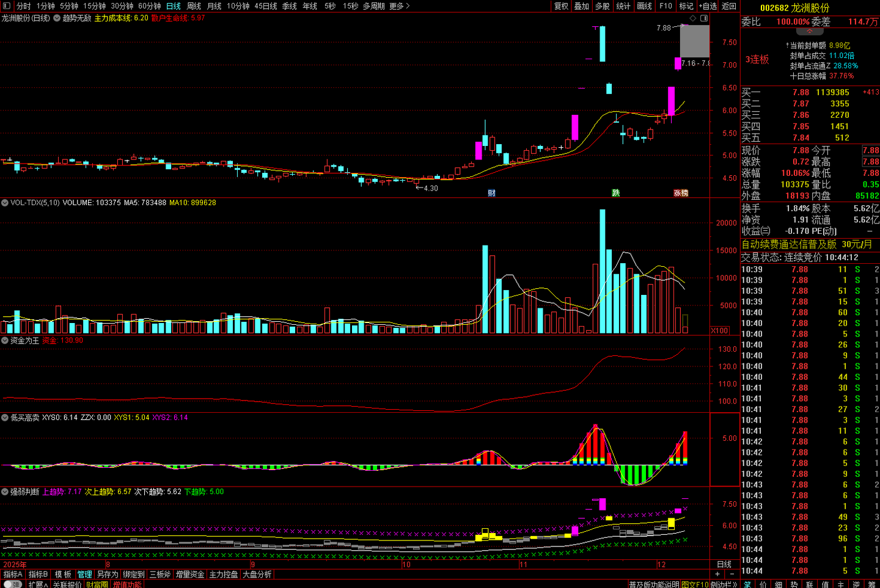Open the 强弱判断 indicator dropdown

5,492
